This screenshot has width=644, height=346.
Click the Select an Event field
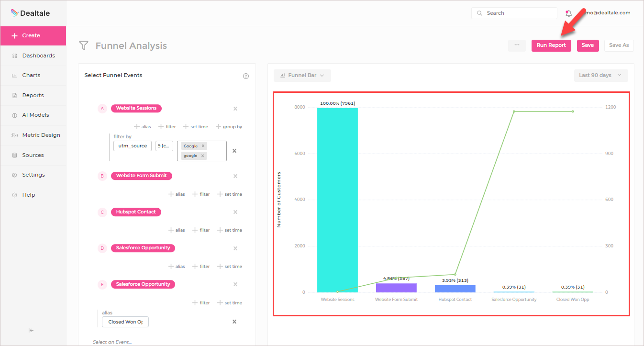[112, 342]
